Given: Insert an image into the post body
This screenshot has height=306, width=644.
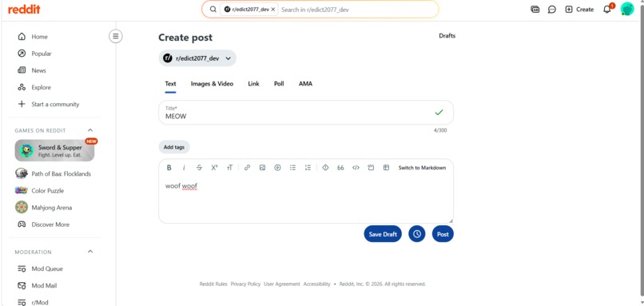Looking at the screenshot, I should point(262,168).
